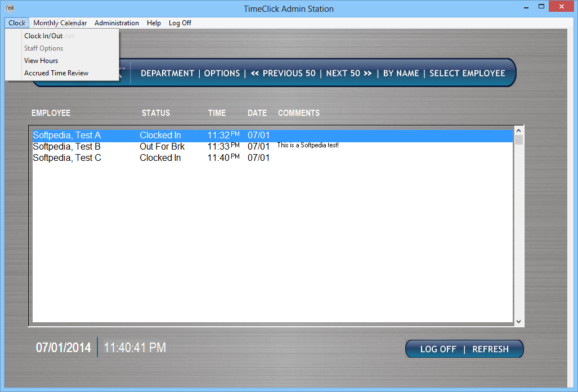Image resolution: width=578 pixels, height=392 pixels.
Task: Open the Help menu
Action: pos(154,23)
